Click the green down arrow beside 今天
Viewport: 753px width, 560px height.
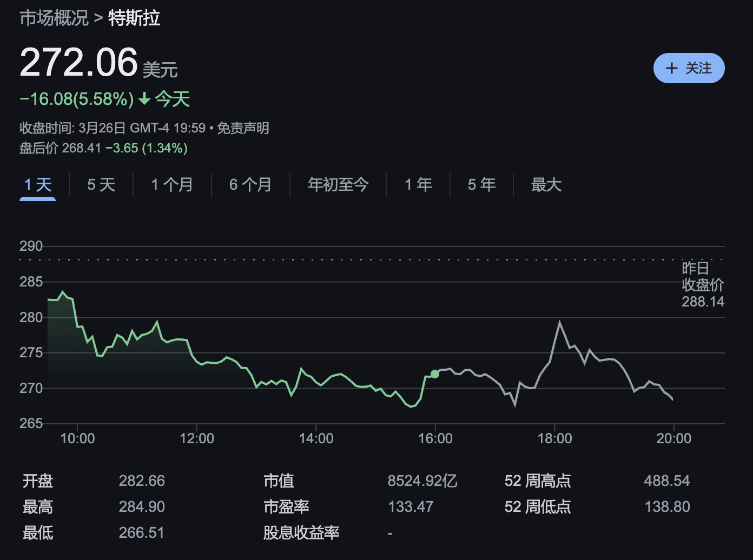point(144,99)
